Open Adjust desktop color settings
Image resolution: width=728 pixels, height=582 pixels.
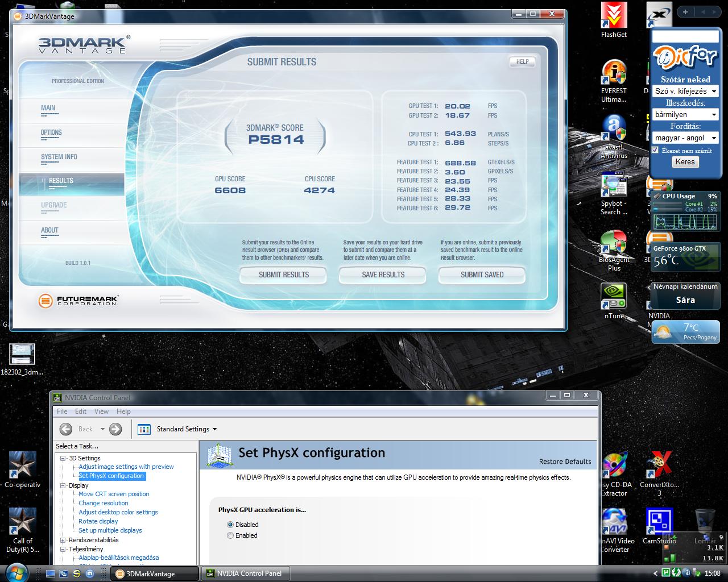pyautogui.click(x=118, y=512)
